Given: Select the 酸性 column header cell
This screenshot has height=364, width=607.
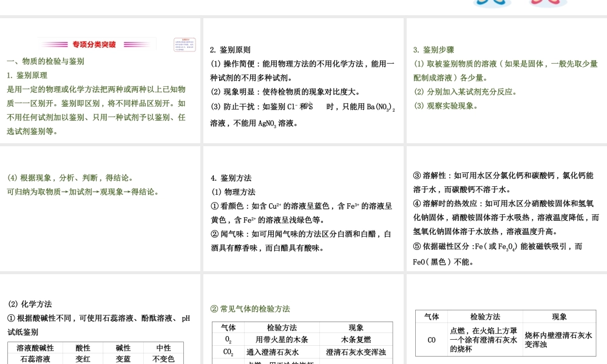Looking at the screenshot, I should pyautogui.click(x=83, y=348).
